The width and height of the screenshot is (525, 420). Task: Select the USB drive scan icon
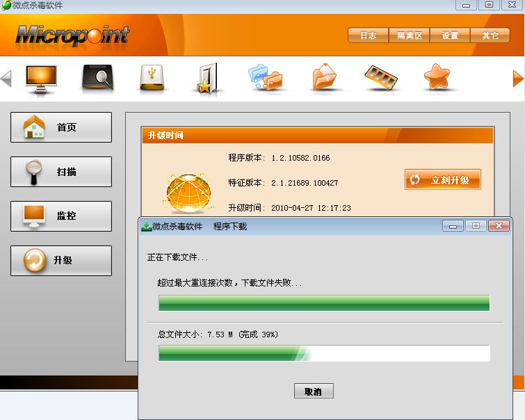(x=152, y=78)
